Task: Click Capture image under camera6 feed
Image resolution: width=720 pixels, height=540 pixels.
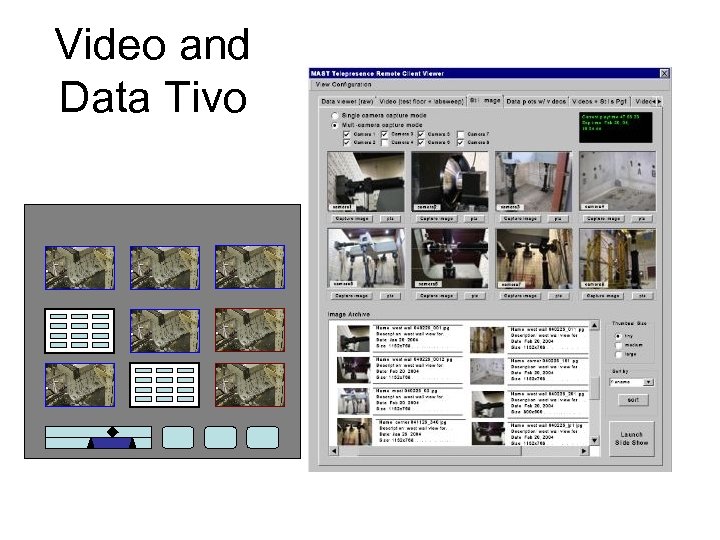Action: click(436, 296)
